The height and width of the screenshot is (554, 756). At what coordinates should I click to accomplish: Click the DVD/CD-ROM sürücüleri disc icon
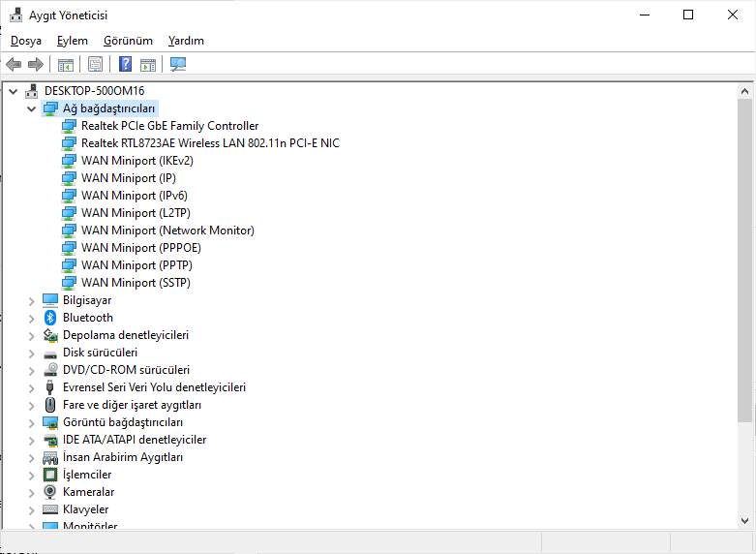click(50, 370)
